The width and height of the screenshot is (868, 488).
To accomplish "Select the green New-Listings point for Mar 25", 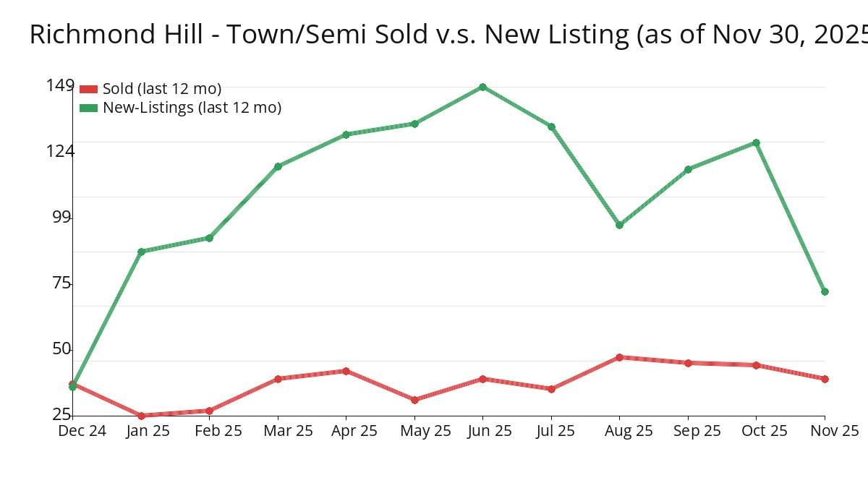I will coord(278,166).
